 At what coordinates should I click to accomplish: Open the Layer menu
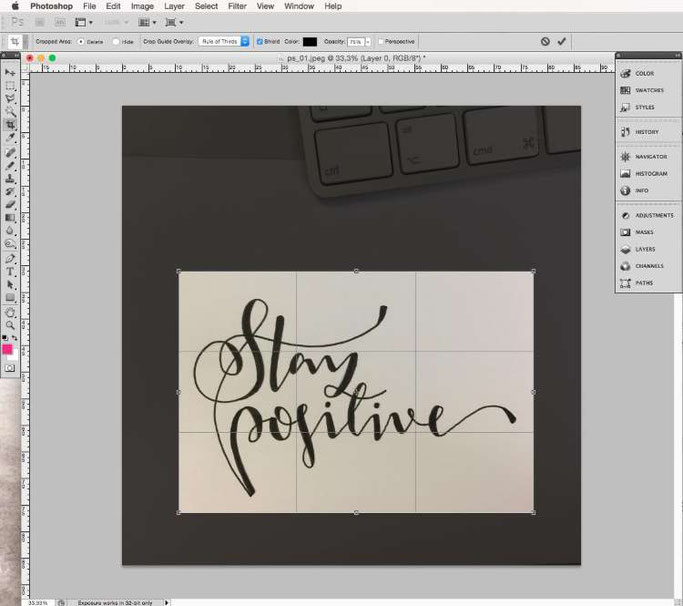point(174,6)
